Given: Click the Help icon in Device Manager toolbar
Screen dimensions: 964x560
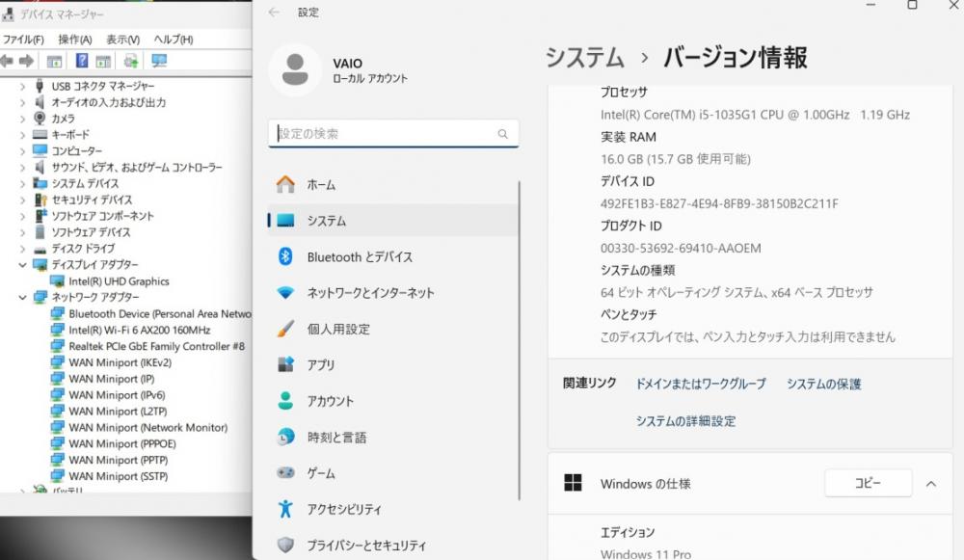Looking at the screenshot, I should [x=82, y=61].
